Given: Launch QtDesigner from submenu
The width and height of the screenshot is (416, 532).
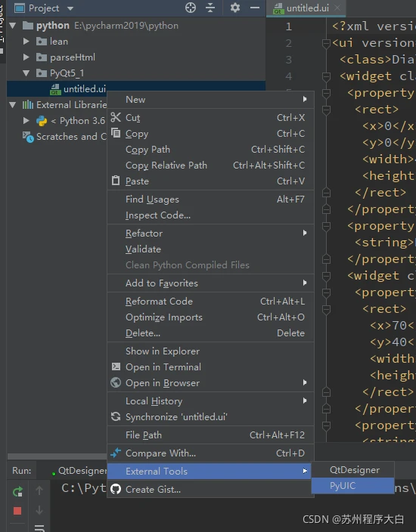Looking at the screenshot, I should (352, 470).
